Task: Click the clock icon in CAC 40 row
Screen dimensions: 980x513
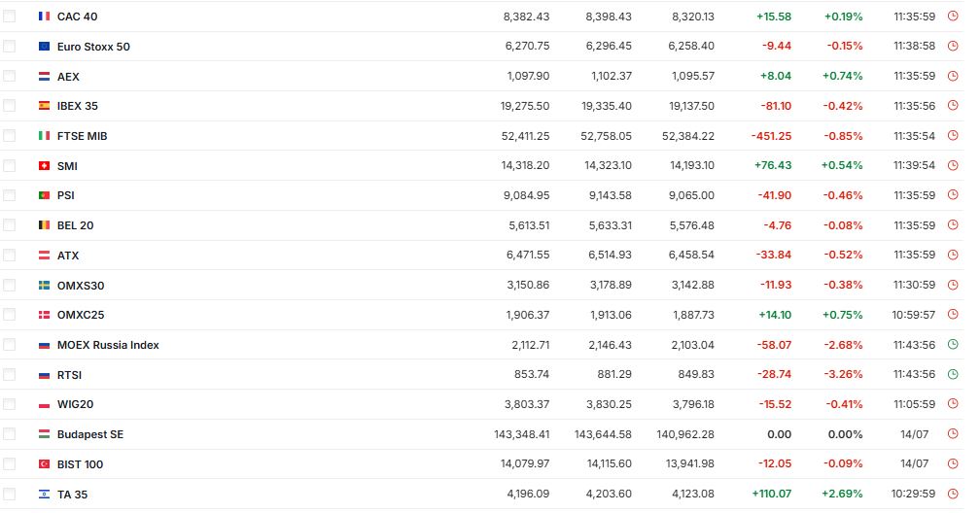Action: point(953,17)
